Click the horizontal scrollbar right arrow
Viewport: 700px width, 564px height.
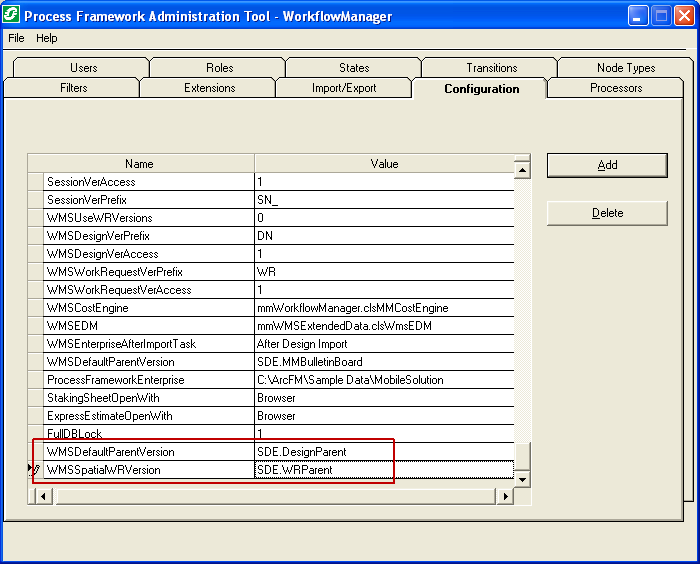pyautogui.click(x=505, y=497)
